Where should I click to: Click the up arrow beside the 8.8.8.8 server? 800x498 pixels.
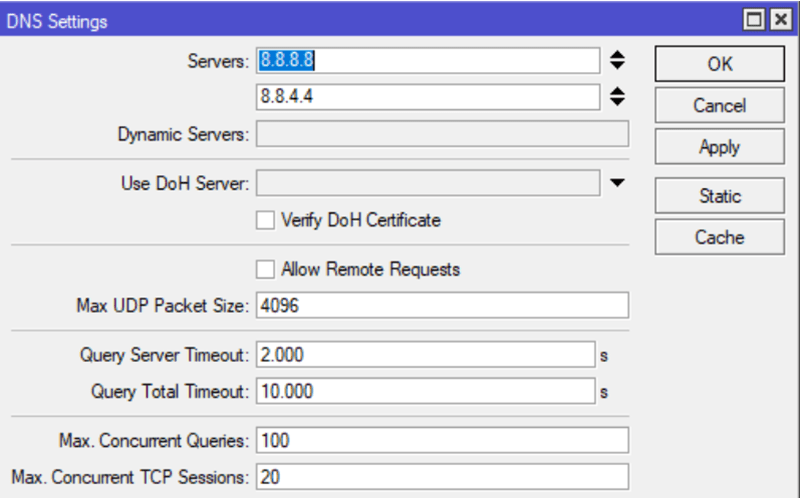coord(617,56)
